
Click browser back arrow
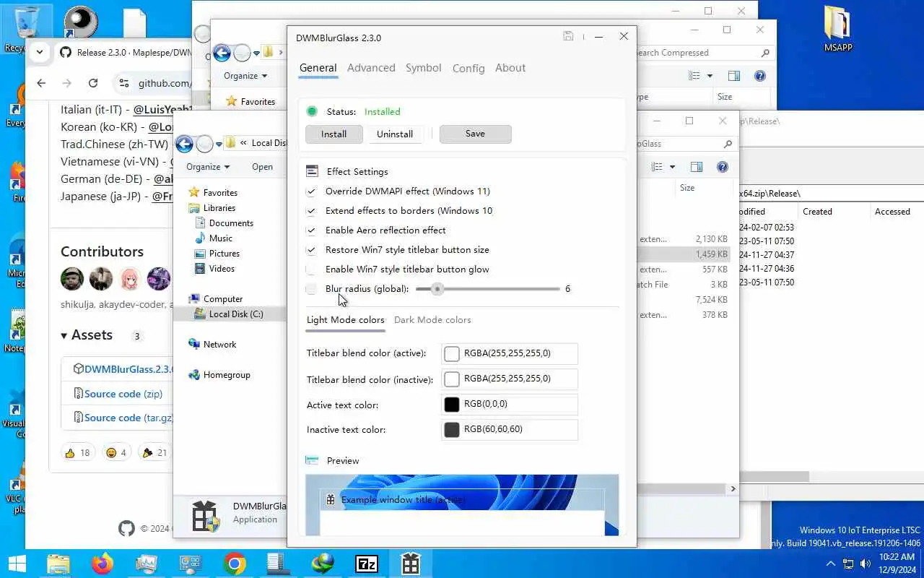tap(41, 83)
